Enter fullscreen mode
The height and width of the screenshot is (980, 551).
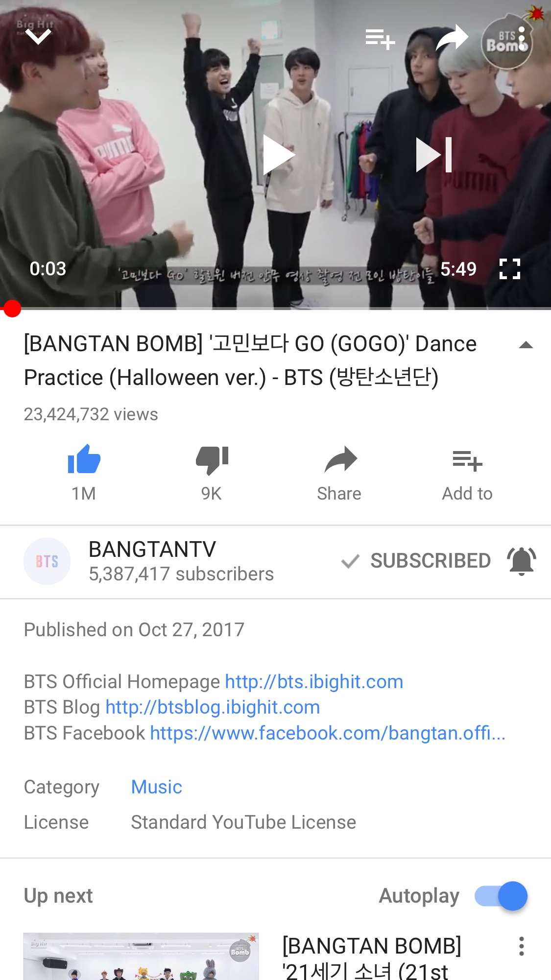pos(509,269)
